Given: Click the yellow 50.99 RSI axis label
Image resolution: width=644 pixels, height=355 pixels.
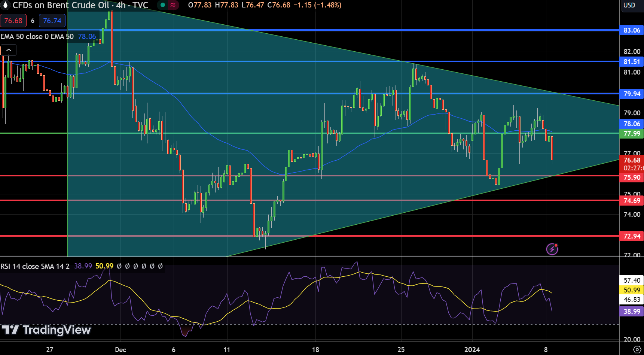Looking at the screenshot, I should point(632,290).
